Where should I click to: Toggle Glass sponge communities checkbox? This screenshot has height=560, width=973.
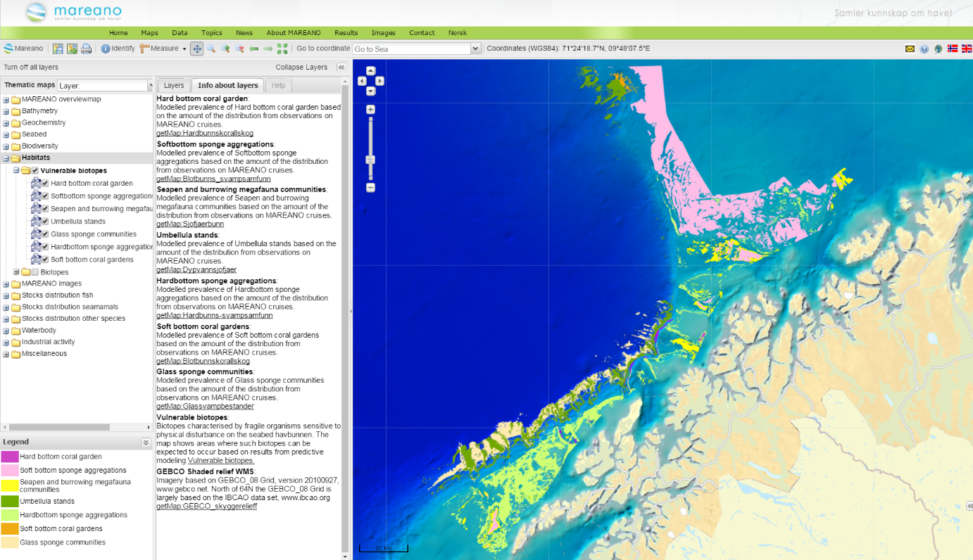tap(45, 234)
